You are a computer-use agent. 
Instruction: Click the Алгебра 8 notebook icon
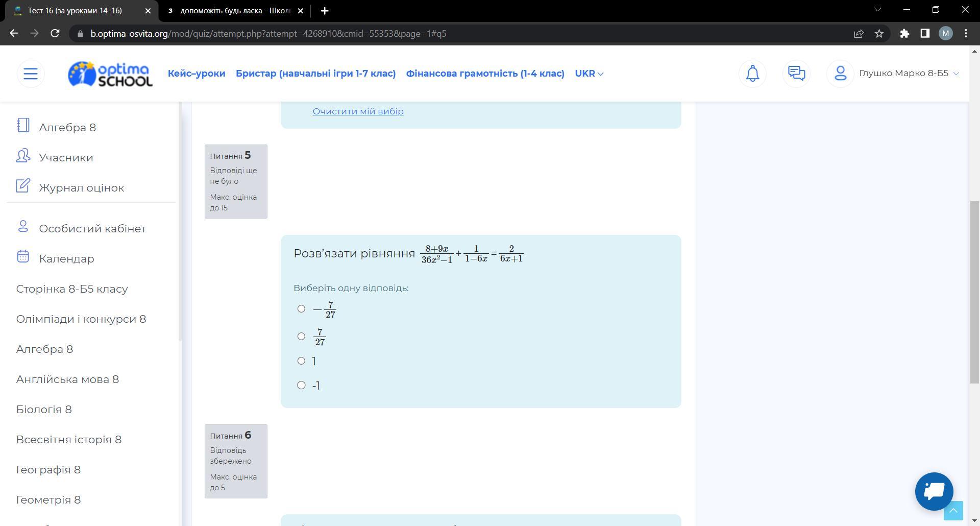point(23,126)
